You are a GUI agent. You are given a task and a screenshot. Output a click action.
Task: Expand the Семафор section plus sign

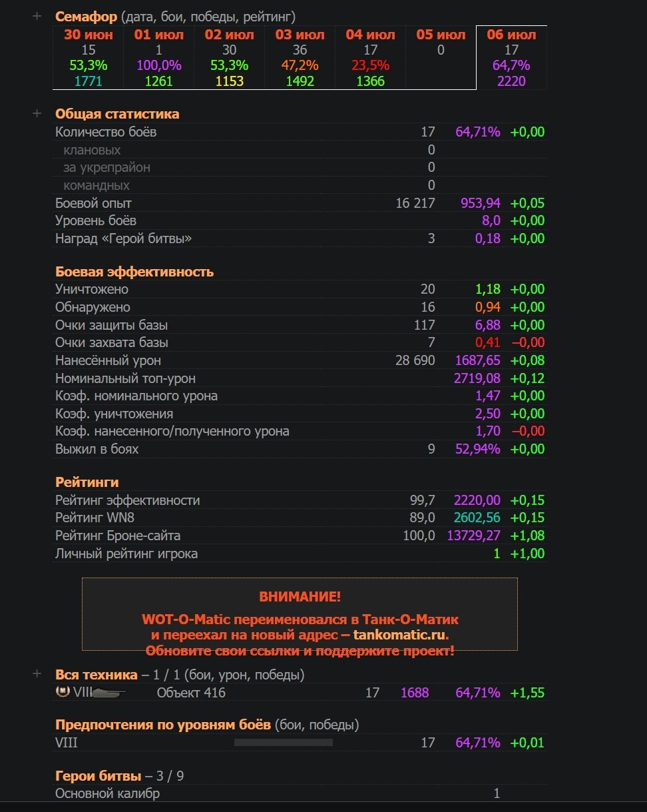[x=37, y=16]
